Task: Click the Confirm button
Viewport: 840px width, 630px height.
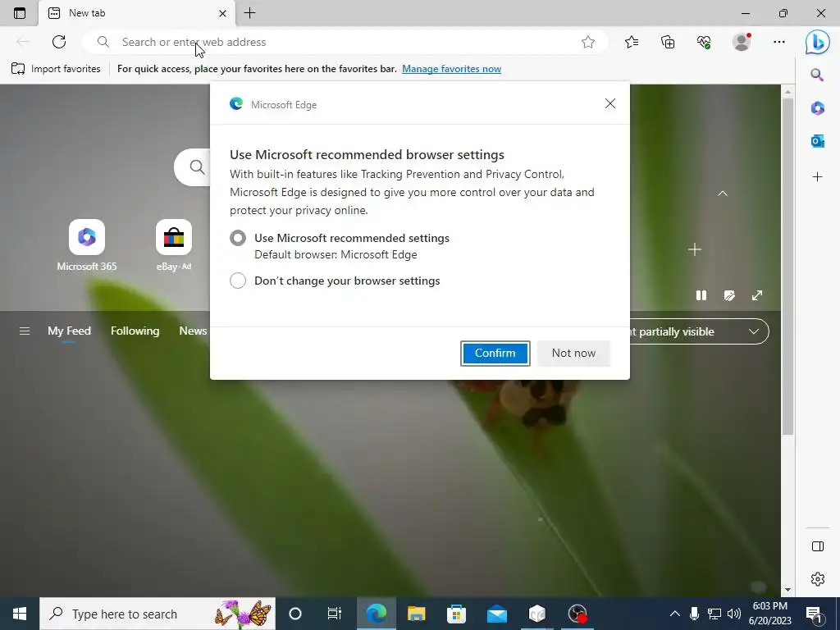Action: [x=495, y=353]
